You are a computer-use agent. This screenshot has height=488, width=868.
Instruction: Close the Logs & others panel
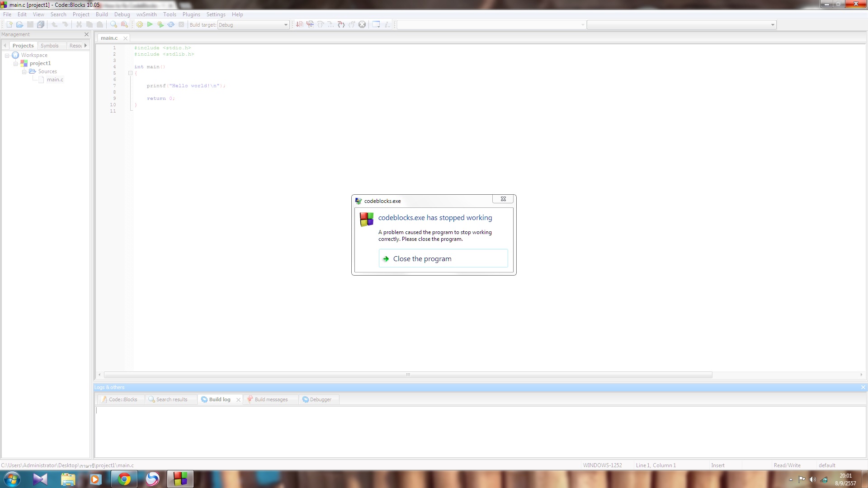point(863,387)
